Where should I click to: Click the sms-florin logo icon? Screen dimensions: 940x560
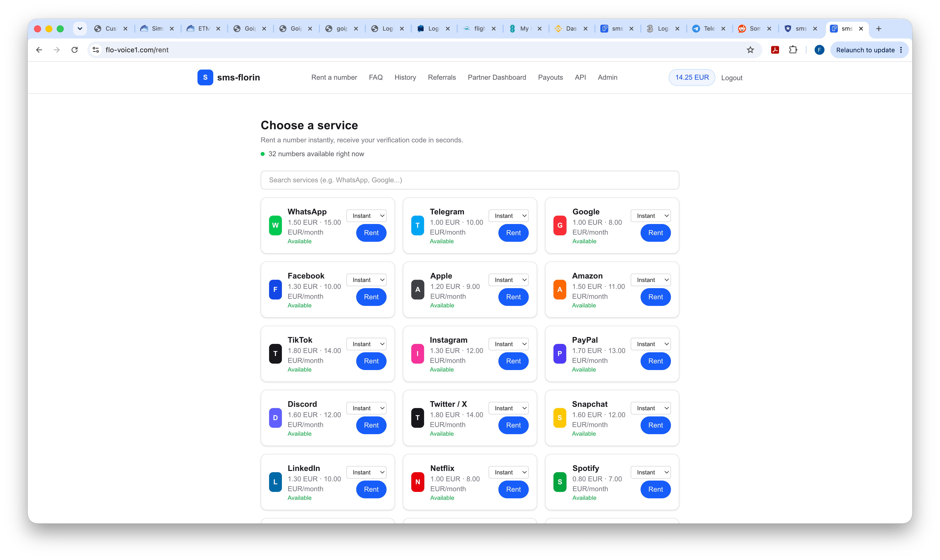point(205,77)
